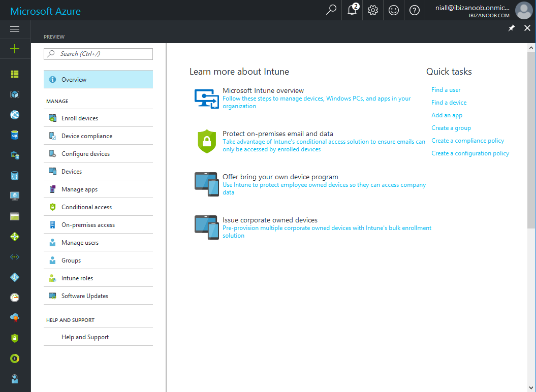536x392 pixels.
Task: Open Security Center green shield sidebar icon
Action: coord(15,338)
